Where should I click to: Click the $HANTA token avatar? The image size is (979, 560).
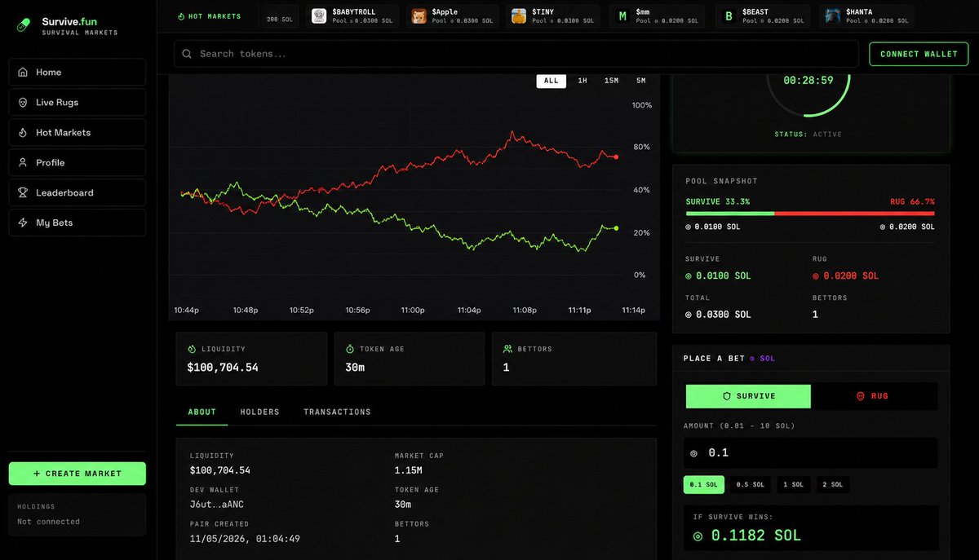point(833,16)
